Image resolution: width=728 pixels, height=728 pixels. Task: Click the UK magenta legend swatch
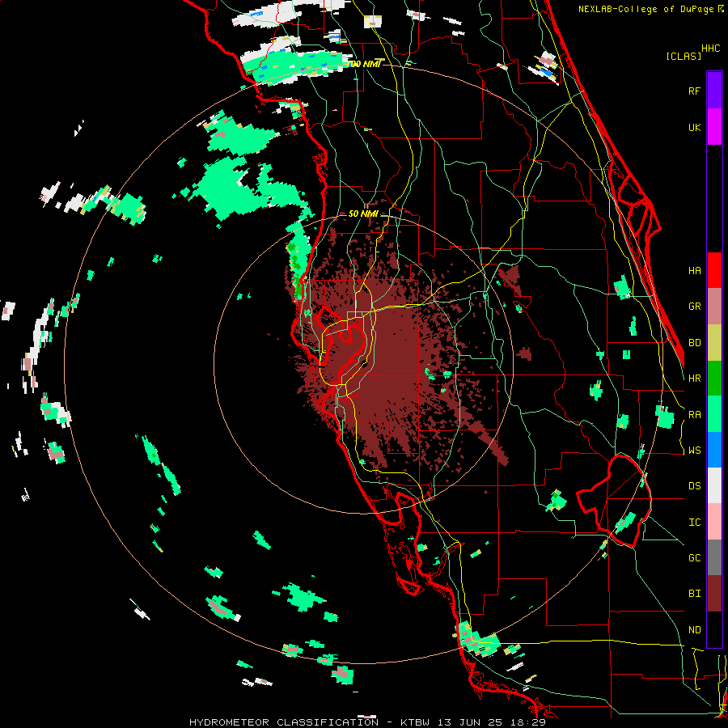click(x=714, y=126)
